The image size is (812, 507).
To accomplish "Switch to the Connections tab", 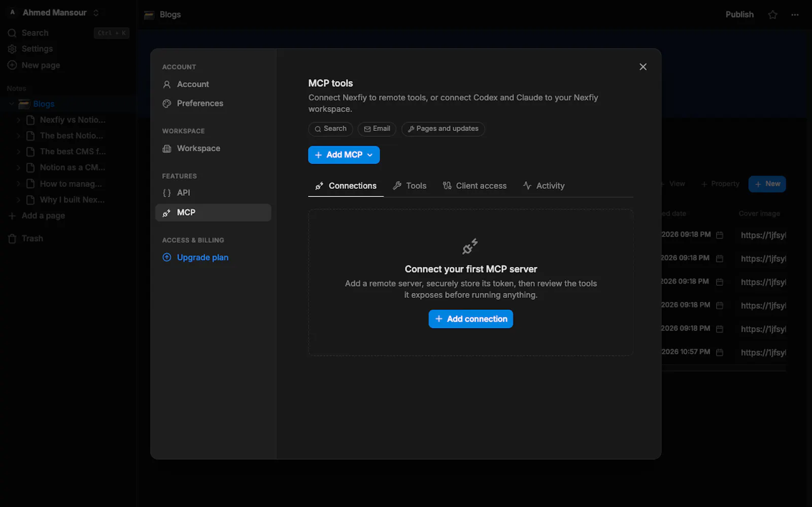I will (346, 186).
